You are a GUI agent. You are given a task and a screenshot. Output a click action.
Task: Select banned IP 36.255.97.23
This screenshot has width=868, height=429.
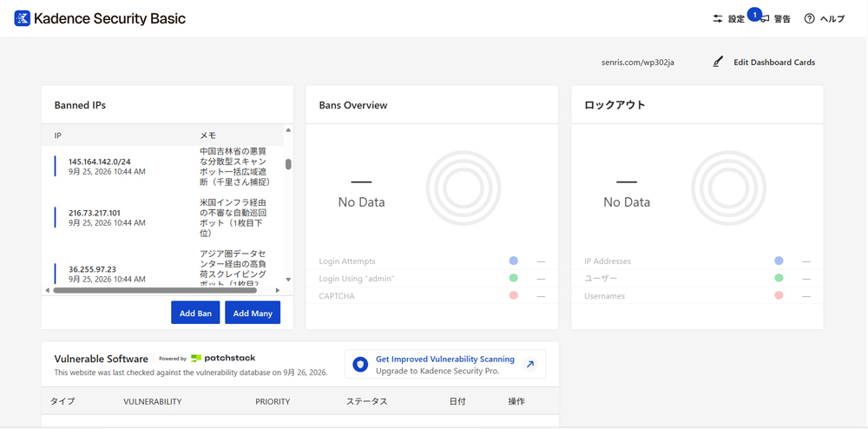pyautogui.click(x=93, y=269)
